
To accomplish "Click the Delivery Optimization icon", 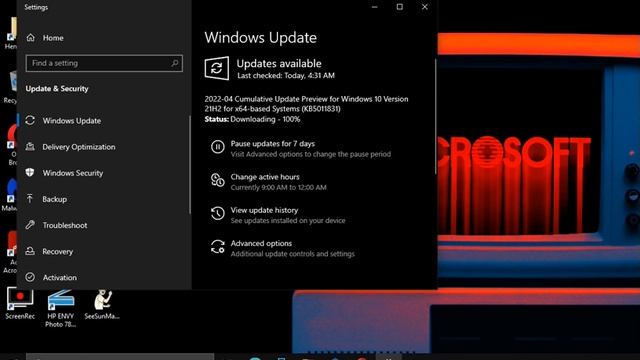I will coord(30,147).
